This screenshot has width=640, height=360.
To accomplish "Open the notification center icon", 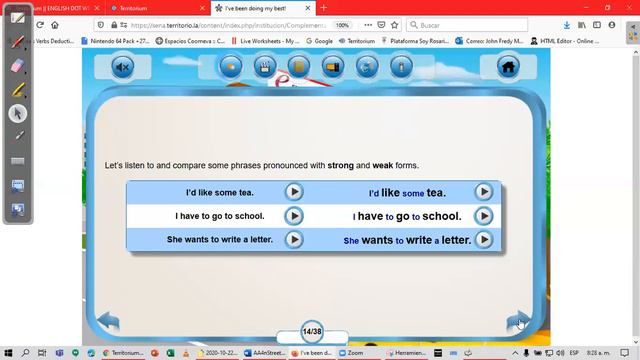I will [624, 353].
